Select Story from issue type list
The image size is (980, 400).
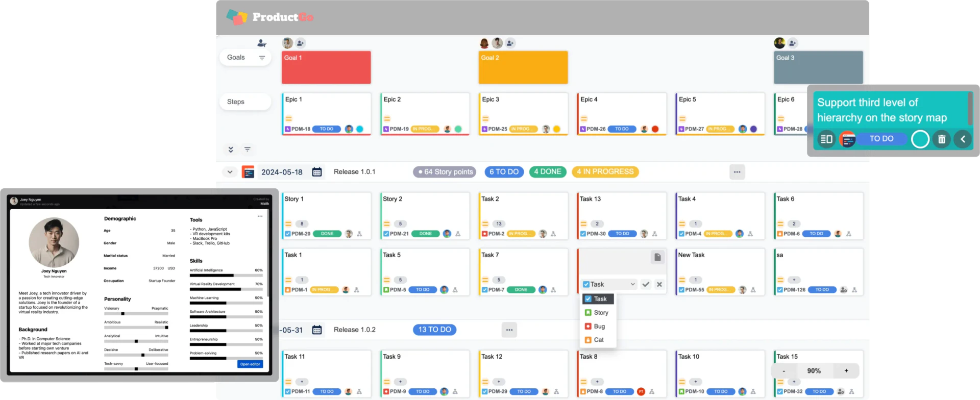(x=600, y=313)
